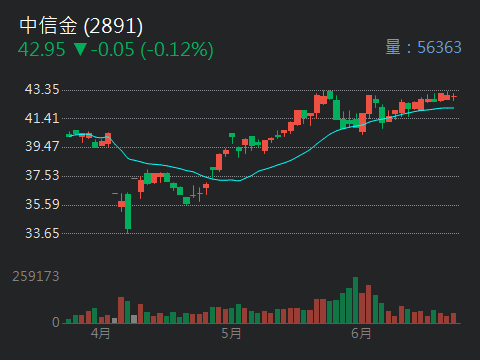Click the 259173 volume axis label
The image size is (480, 360).
[x=36, y=276]
